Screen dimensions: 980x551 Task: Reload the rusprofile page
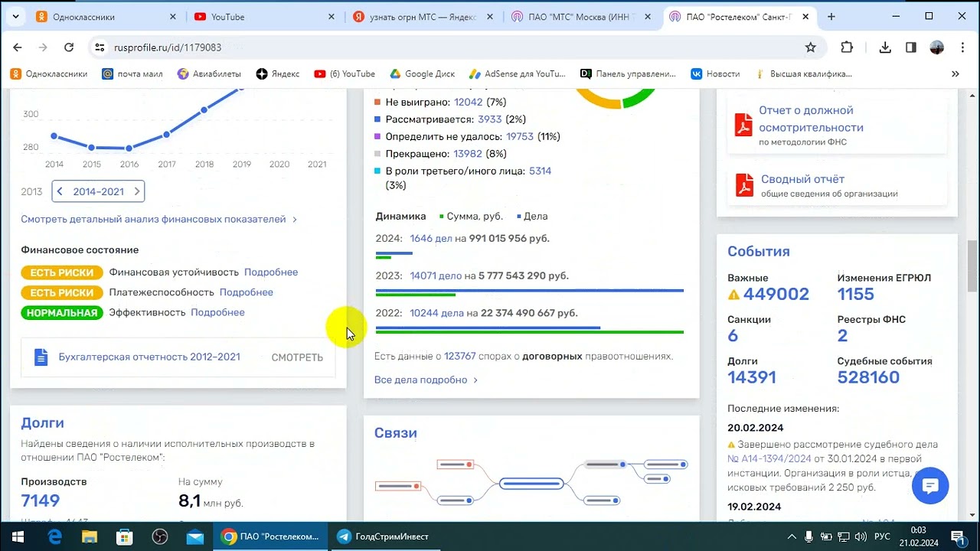pyautogui.click(x=69, y=47)
